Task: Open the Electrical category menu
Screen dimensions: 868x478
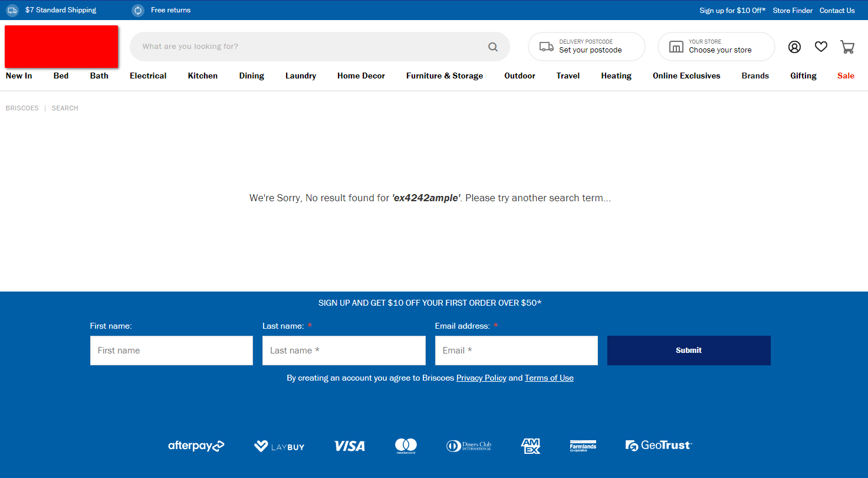Action: coord(148,76)
